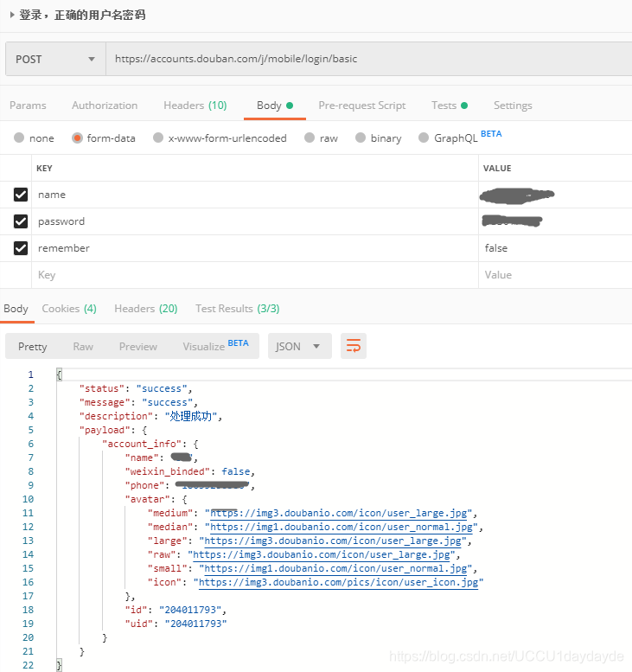Open the Test Results (3/3) tab

click(x=238, y=309)
